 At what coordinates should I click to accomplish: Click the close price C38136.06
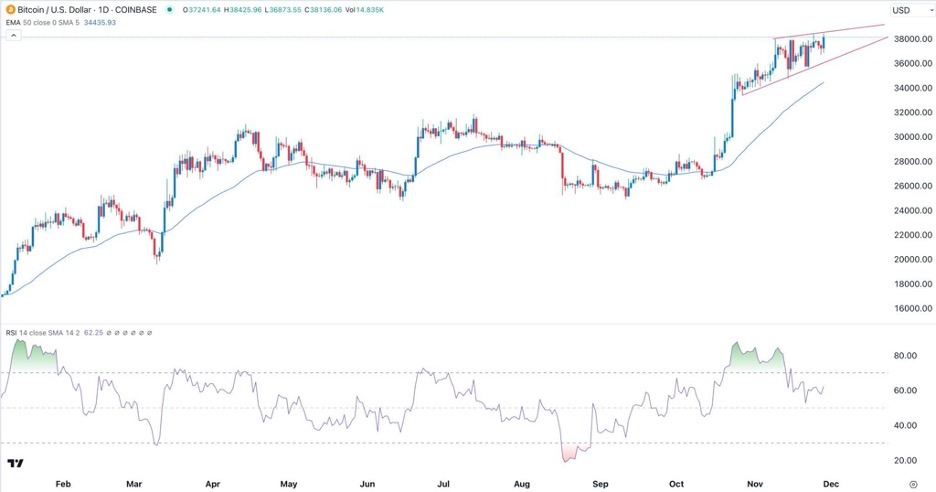point(326,10)
